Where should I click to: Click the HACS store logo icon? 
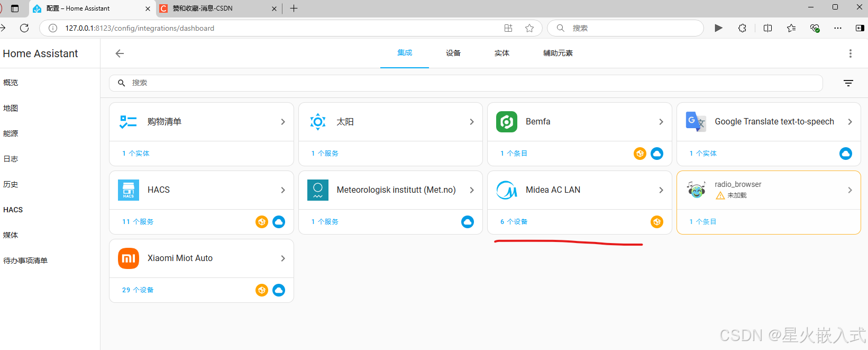tap(129, 190)
